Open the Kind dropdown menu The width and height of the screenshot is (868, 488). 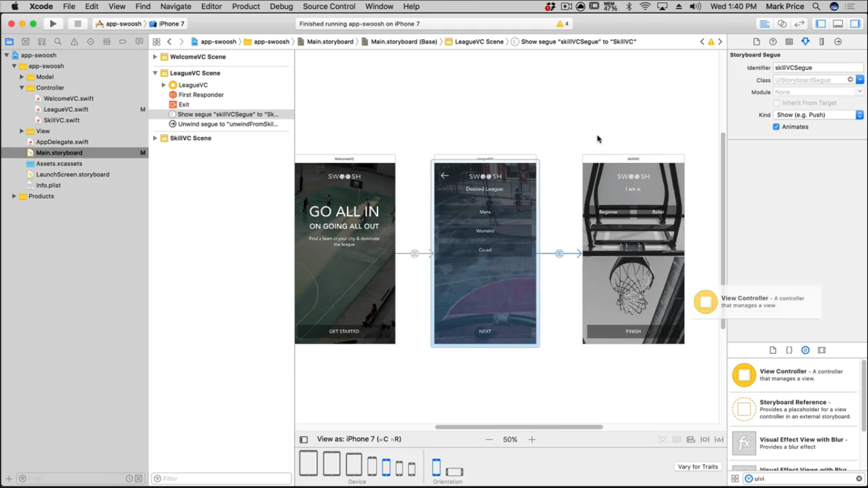pos(818,115)
